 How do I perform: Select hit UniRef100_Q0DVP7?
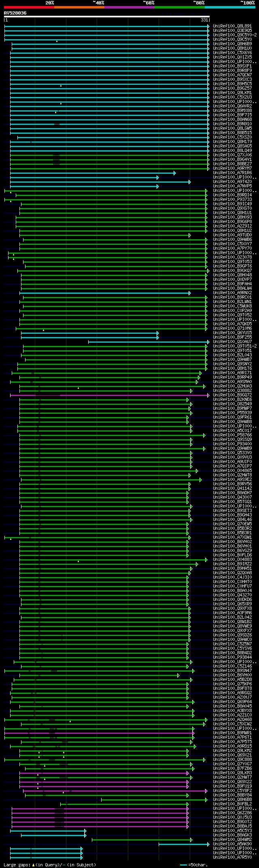click(232, 279)
